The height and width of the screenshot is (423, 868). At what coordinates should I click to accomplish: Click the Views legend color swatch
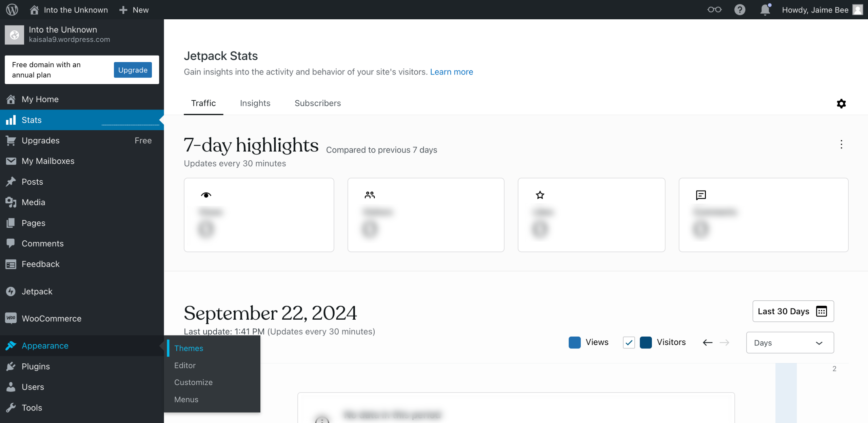[574, 342]
